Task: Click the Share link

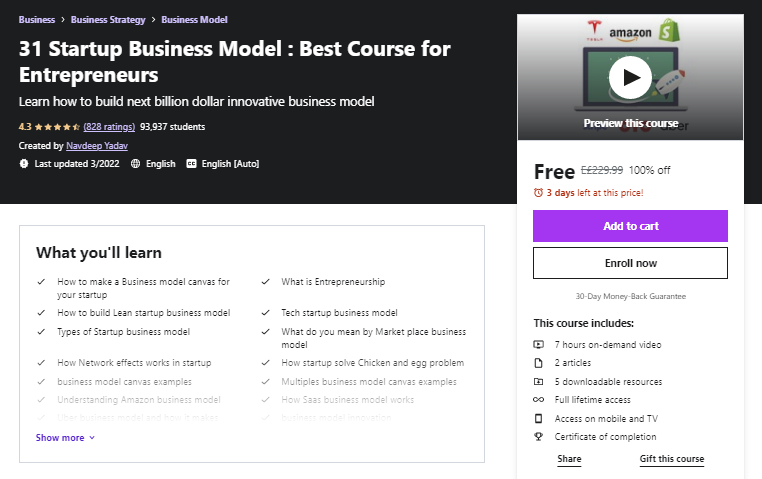Action: point(569,459)
